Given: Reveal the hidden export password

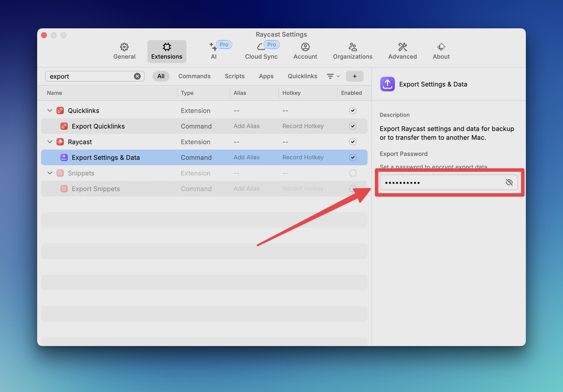Looking at the screenshot, I should tap(509, 182).
